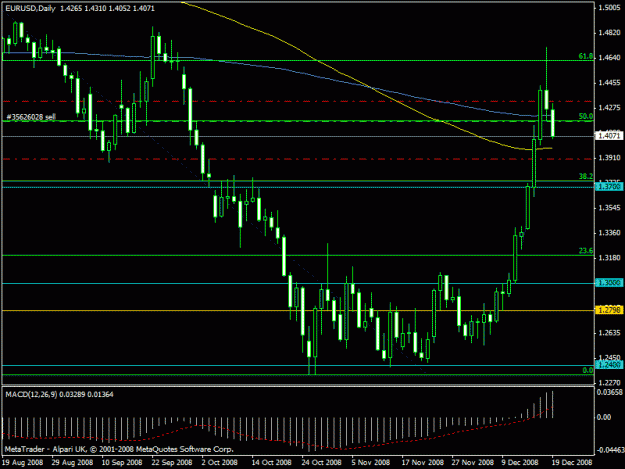Click the 0.00 MACD scale value
Viewport: 625px width, 469px height.
tap(604, 417)
